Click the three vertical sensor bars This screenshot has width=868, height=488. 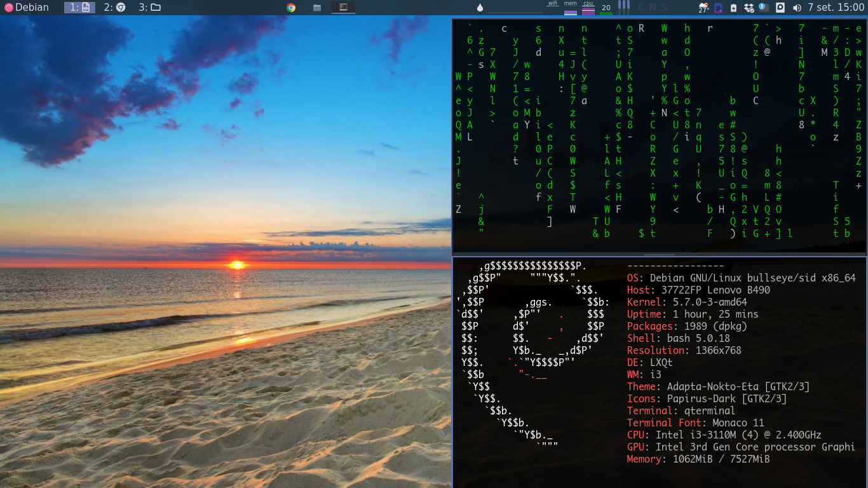[x=624, y=8]
